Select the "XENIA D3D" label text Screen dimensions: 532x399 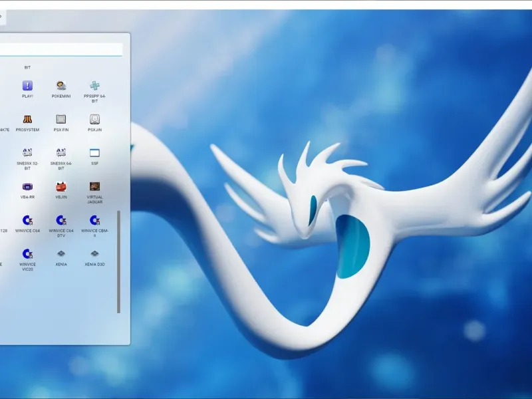pyautogui.click(x=94, y=264)
